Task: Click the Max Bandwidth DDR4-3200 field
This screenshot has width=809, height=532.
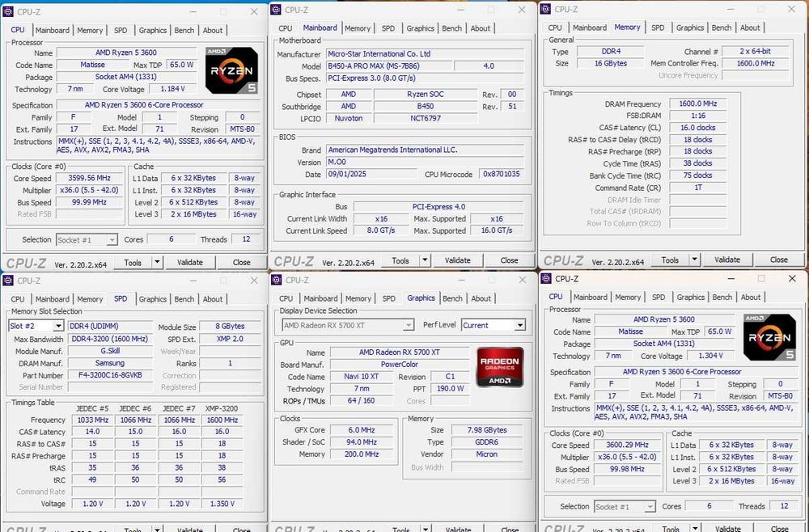Action: [x=110, y=339]
